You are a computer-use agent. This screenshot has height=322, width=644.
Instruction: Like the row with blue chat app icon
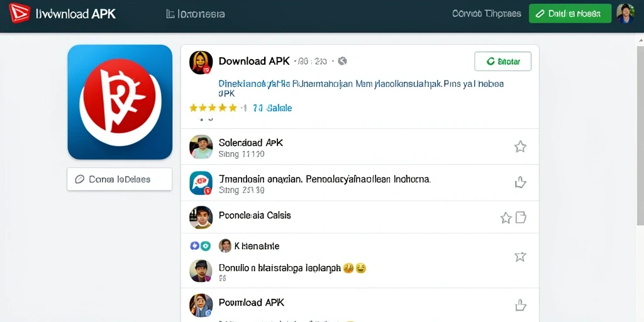pos(520,182)
